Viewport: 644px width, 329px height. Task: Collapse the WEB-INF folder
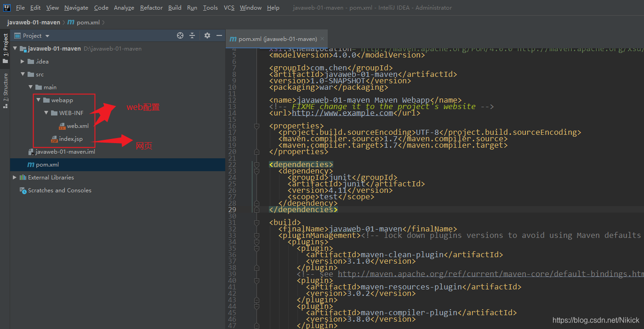(46, 113)
